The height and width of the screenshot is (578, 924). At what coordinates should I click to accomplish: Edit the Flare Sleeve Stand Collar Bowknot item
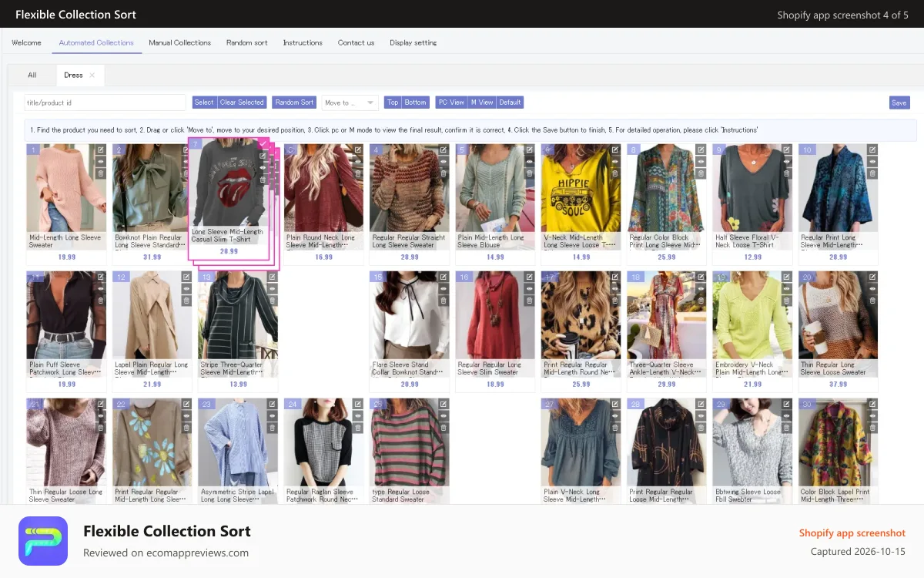pos(444,277)
